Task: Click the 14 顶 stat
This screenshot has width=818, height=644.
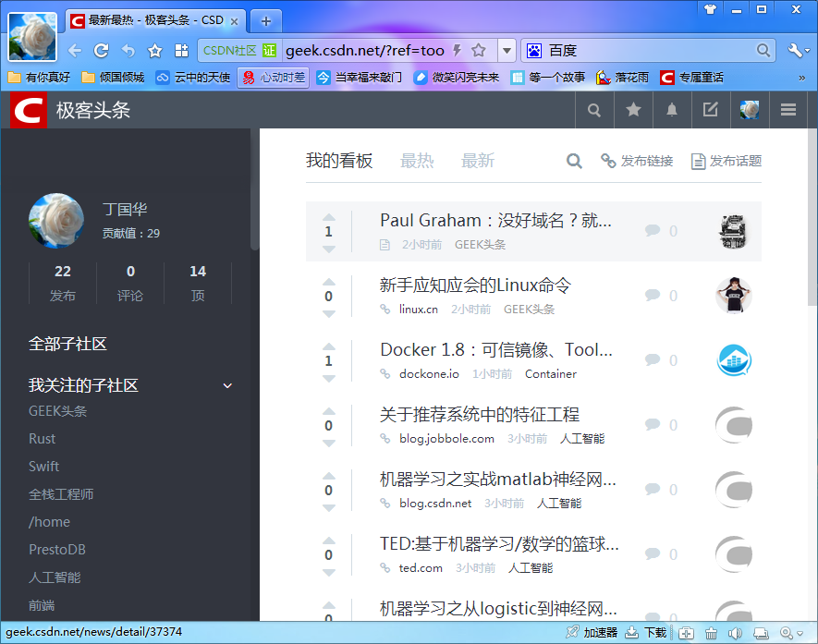Action: [198, 283]
